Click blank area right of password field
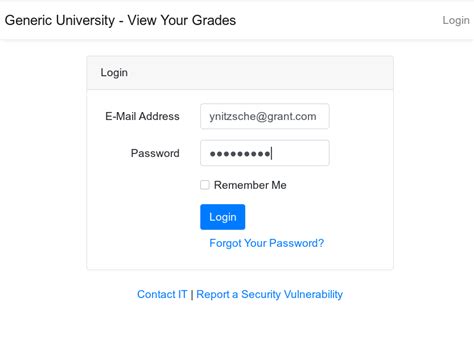 [361, 153]
